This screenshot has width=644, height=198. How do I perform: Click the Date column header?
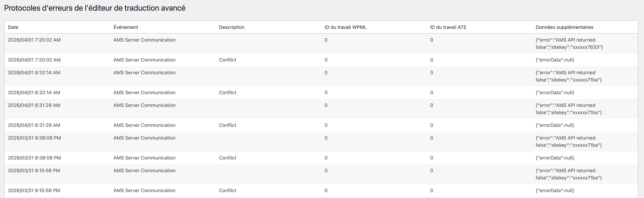[x=13, y=27]
